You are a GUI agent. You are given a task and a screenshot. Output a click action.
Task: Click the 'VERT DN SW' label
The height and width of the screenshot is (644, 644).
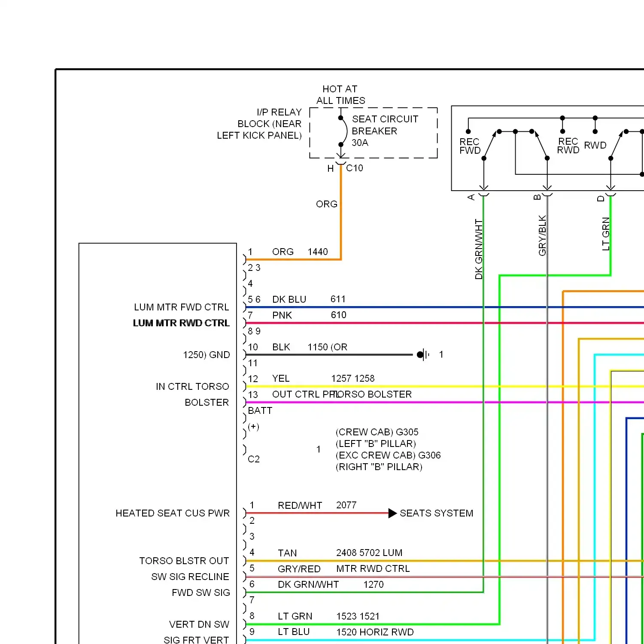pyautogui.click(x=199, y=625)
